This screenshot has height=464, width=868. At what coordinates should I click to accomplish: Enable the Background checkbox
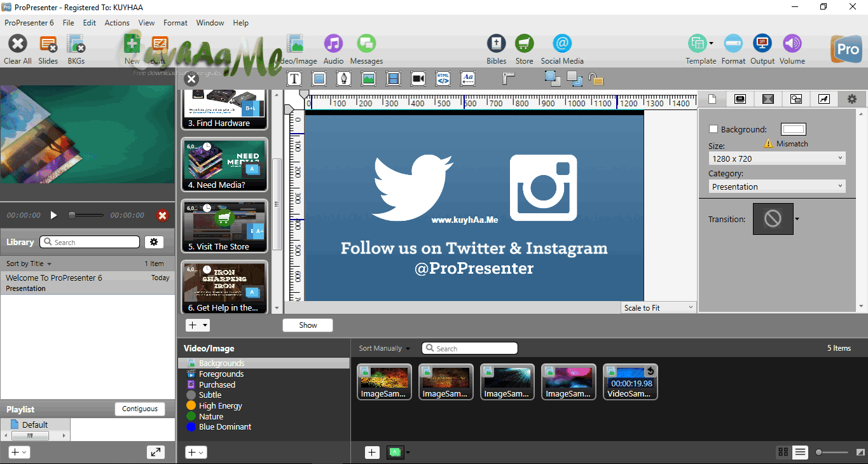pos(713,129)
